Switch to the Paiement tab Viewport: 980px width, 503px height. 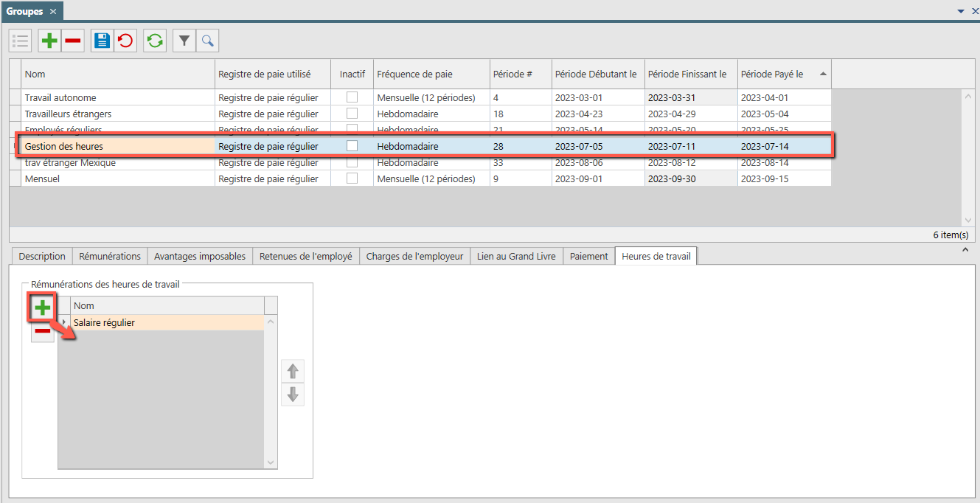point(589,256)
